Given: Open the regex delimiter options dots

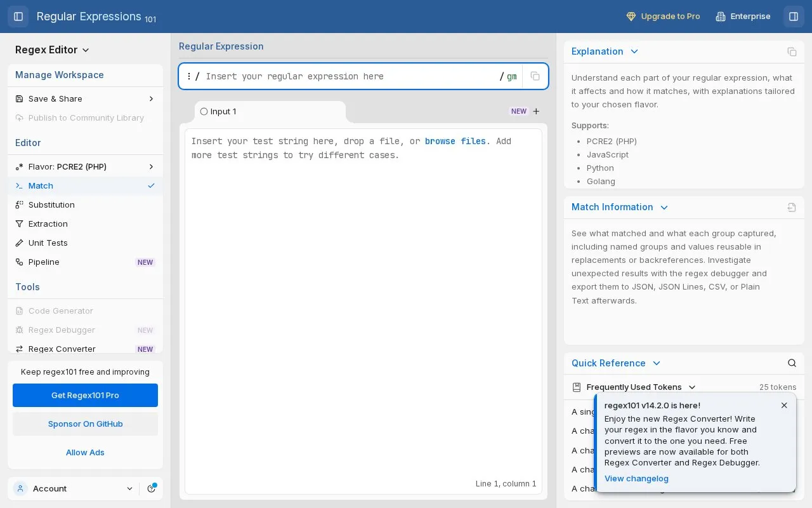Looking at the screenshot, I should [189, 76].
